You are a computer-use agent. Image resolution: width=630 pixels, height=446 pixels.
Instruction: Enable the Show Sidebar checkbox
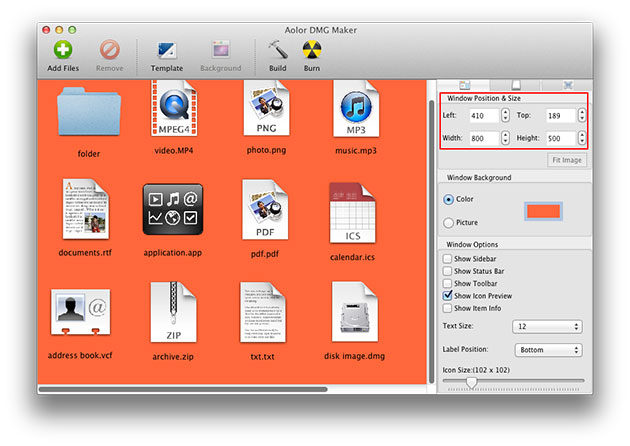(447, 258)
